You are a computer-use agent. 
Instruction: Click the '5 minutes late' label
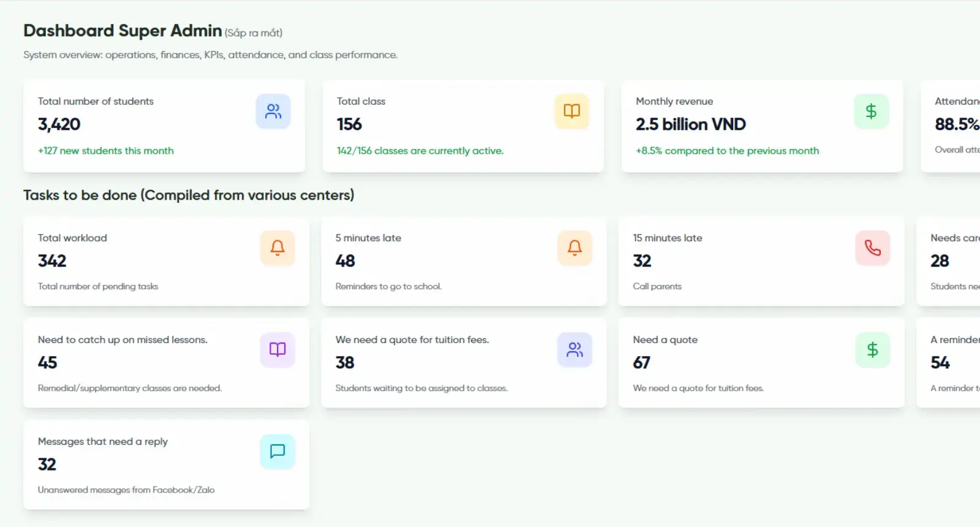click(x=368, y=238)
